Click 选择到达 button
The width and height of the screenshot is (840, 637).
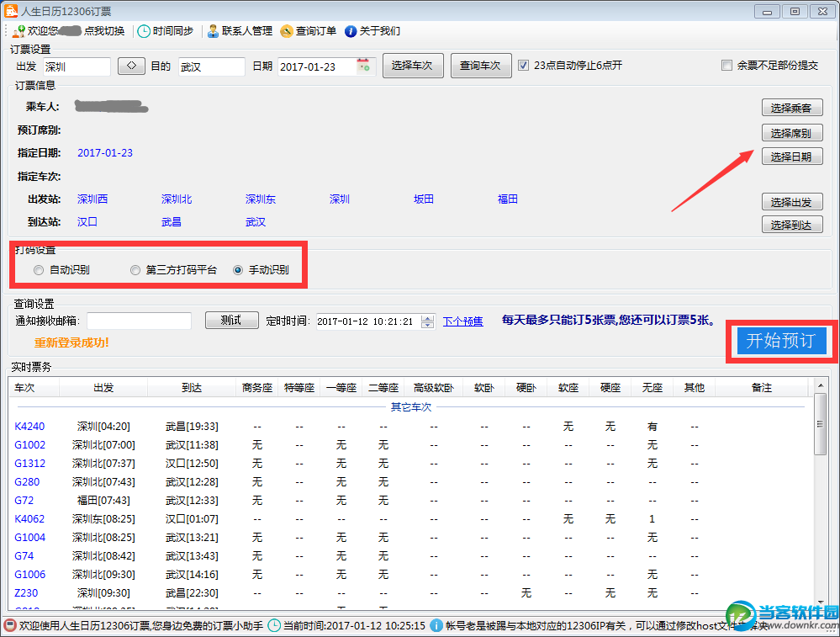pyautogui.click(x=792, y=225)
